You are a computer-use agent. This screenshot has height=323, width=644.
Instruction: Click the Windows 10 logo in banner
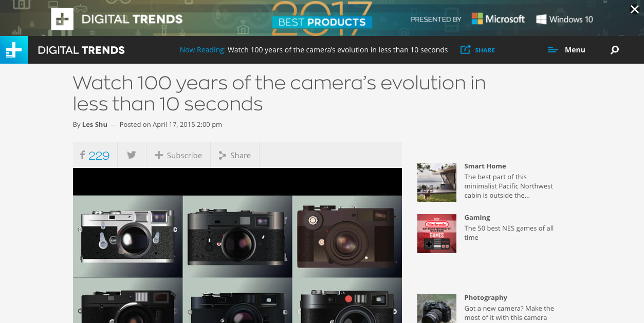tap(565, 19)
